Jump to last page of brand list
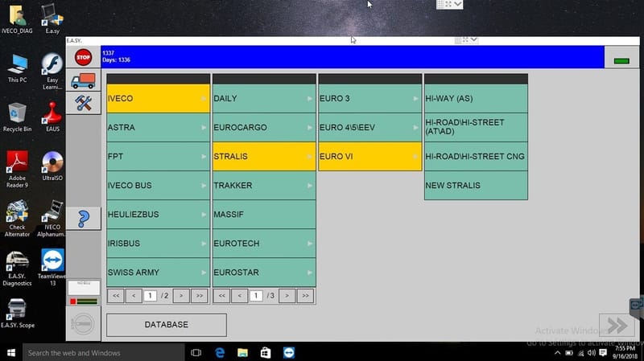The image size is (644, 361). tap(200, 296)
